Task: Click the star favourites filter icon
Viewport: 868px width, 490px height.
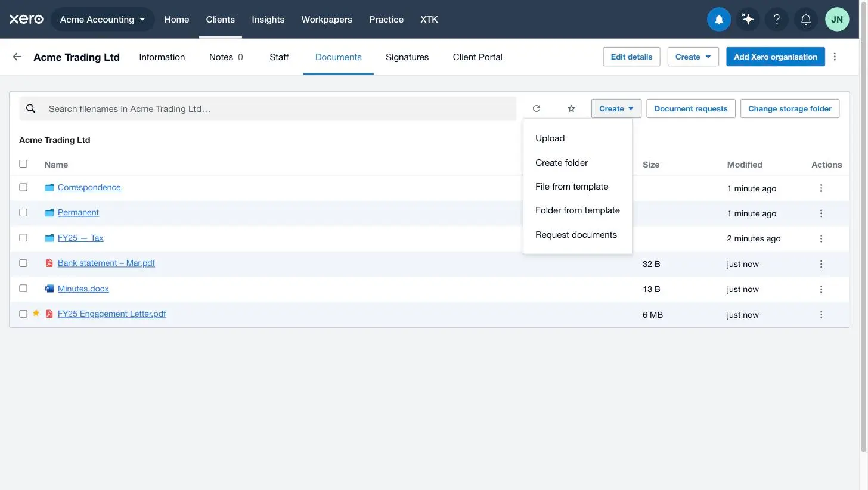Action: [x=571, y=108]
